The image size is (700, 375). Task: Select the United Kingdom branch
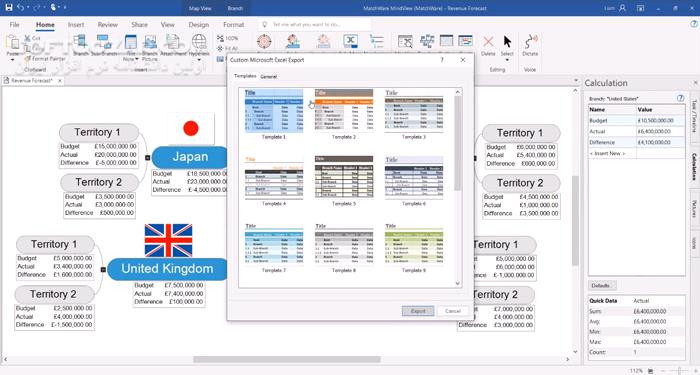pos(167,269)
